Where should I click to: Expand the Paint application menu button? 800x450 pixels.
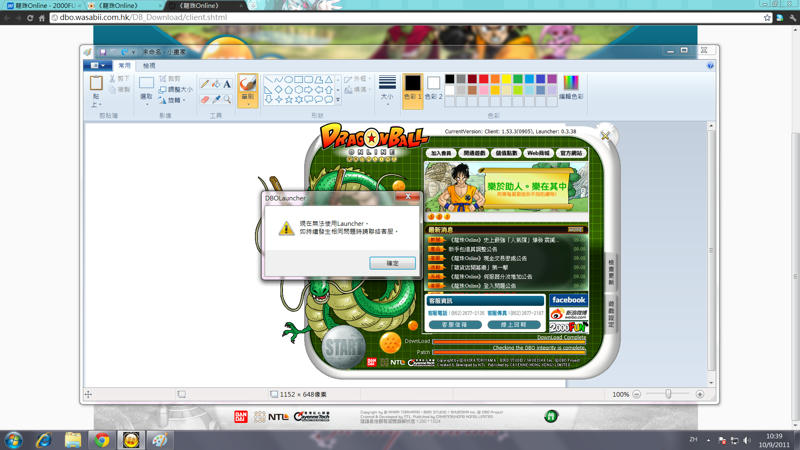(99, 66)
